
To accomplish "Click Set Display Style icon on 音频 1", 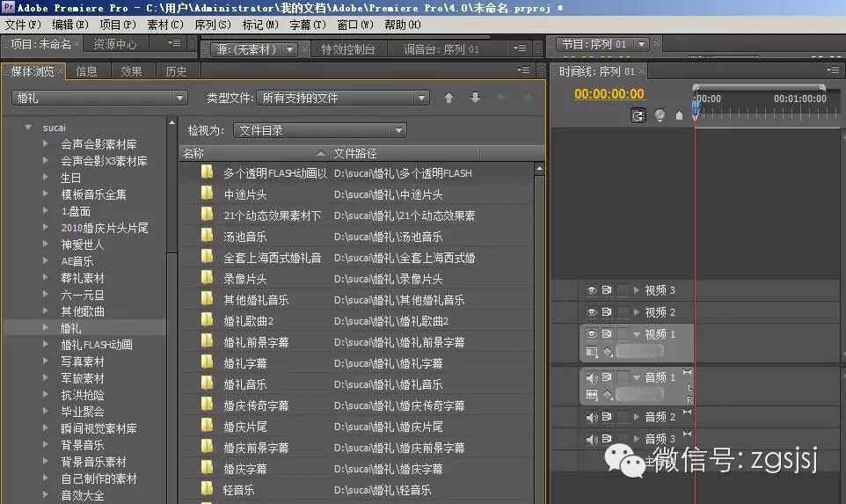I will [x=592, y=394].
